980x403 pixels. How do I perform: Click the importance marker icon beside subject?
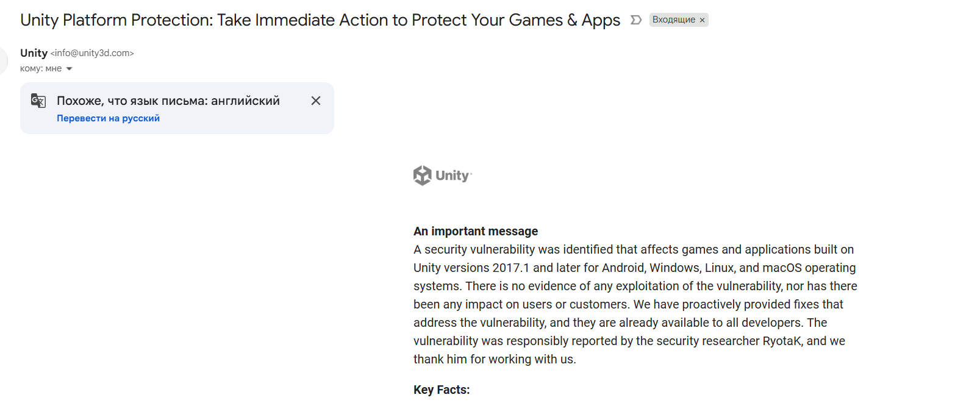635,20
